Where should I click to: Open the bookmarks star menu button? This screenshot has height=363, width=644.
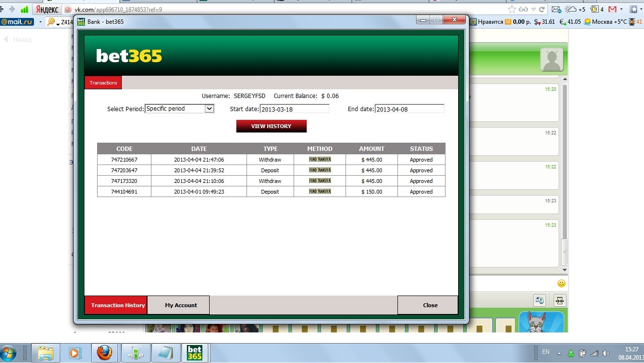(633, 9)
